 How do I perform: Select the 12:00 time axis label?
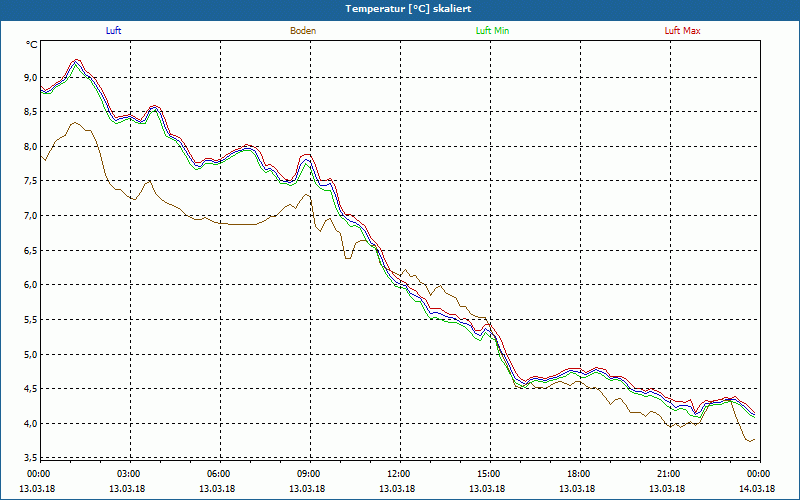398,474
